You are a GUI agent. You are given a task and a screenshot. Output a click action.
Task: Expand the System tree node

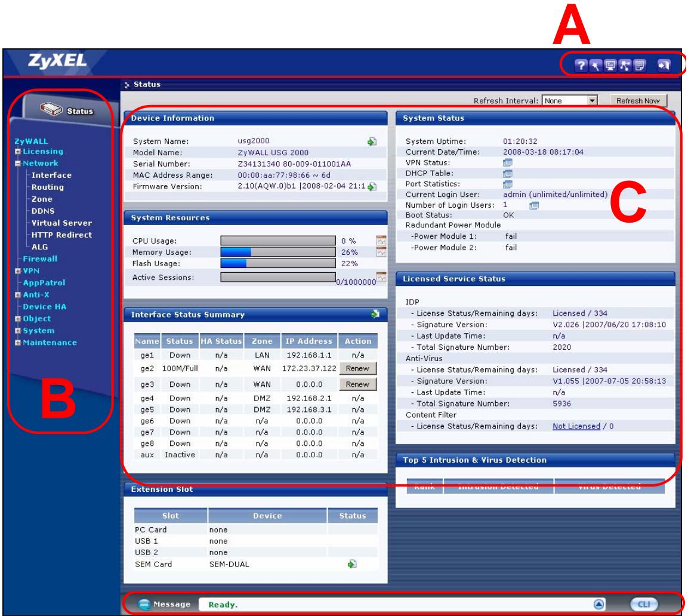click(18, 331)
